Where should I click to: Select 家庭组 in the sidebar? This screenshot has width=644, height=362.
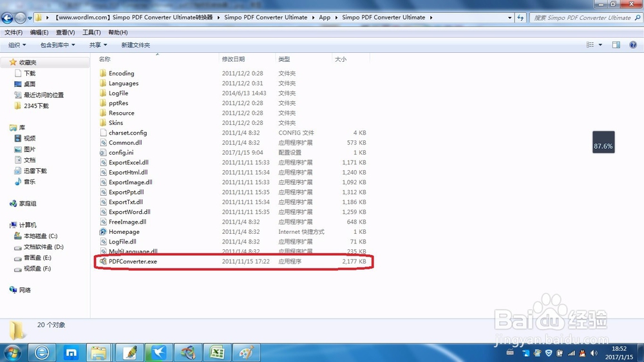pos(28,204)
